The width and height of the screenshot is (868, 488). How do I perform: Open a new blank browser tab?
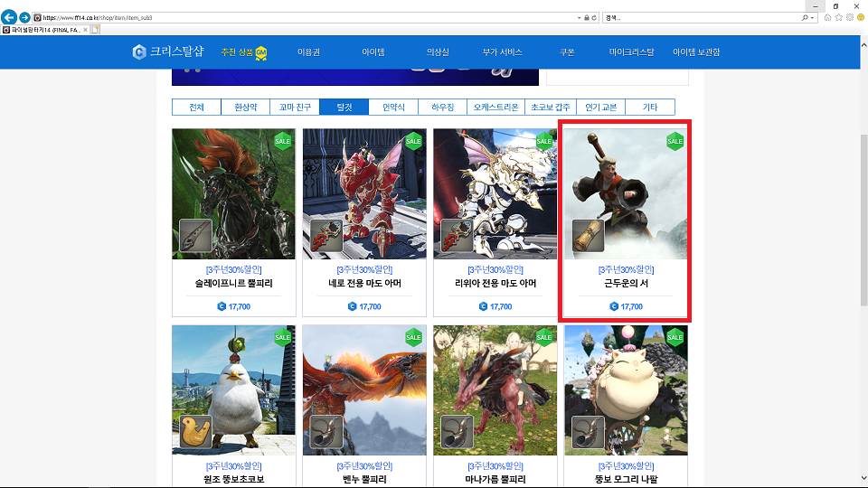95,30
